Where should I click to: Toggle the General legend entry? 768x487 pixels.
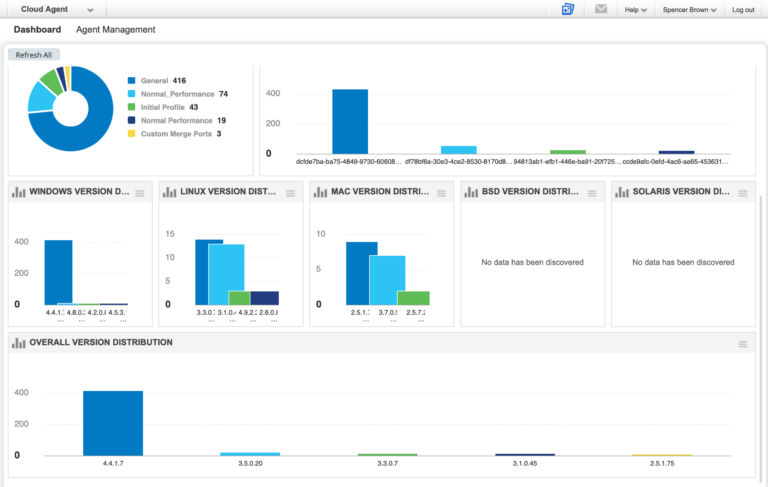click(x=154, y=80)
